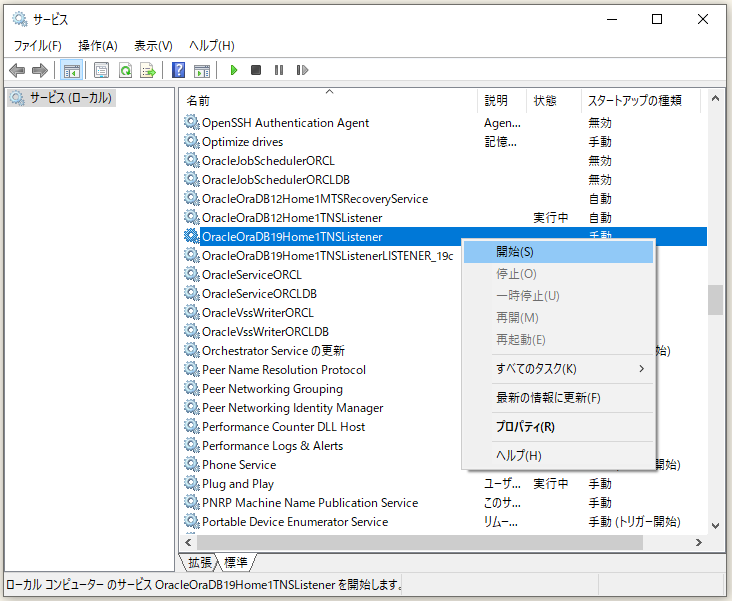Restart service with toolbar restart icon

[302, 71]
